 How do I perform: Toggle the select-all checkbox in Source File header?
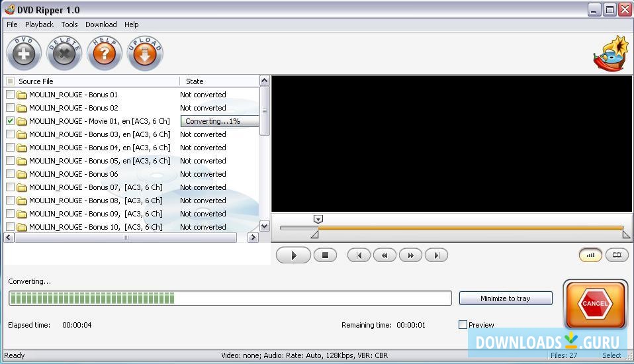point(10,81)
